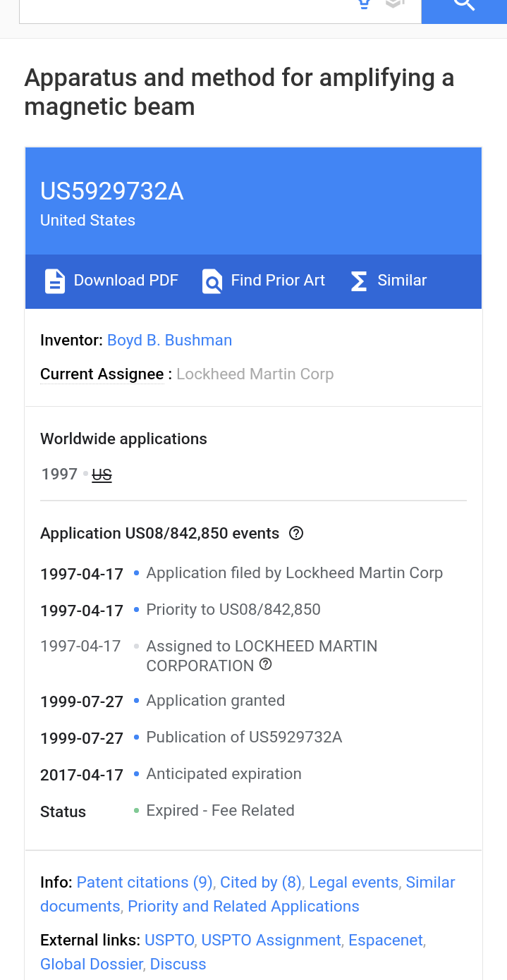The image size is (507, 980).
Task: Click Lockheed Martin Corp assignee text
Action: click(255, 374)
